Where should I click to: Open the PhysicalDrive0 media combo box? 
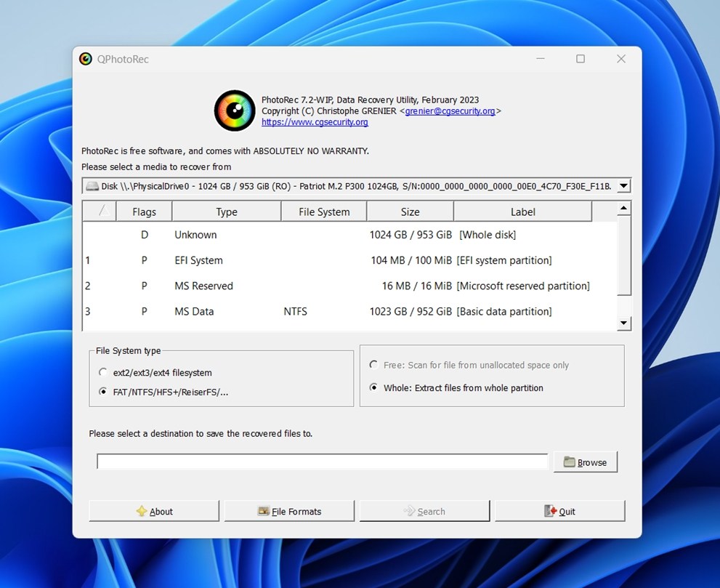356,186
